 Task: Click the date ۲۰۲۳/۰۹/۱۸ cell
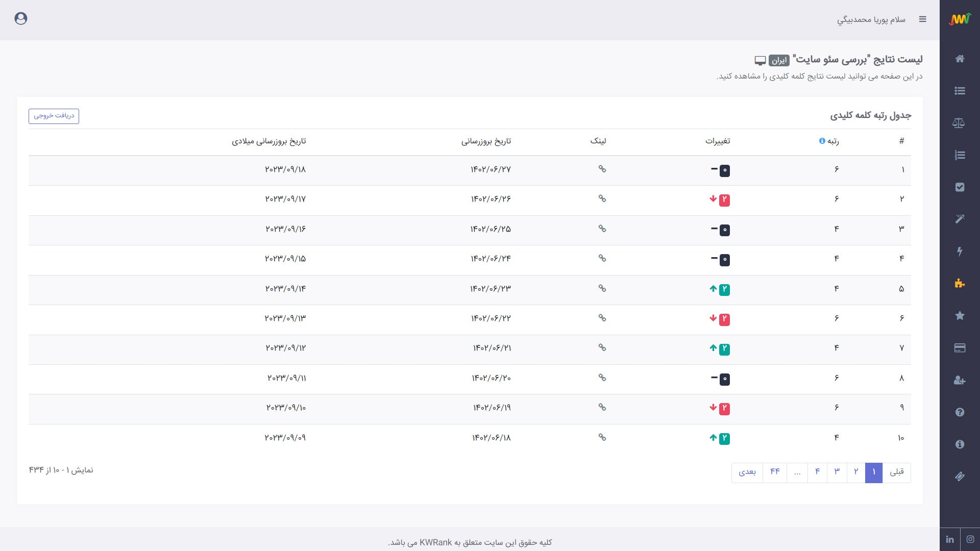tap(285, 169)
